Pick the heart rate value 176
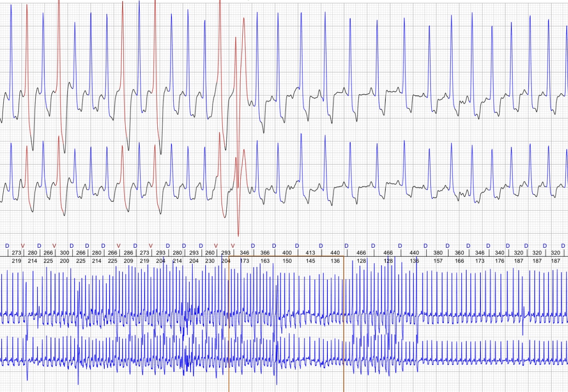 (499, 261)
